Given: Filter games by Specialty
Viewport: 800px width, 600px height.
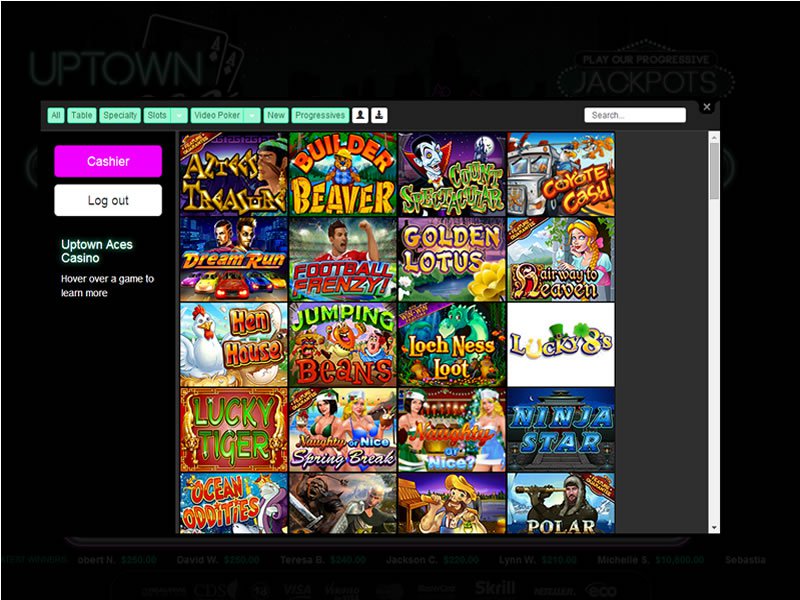Looking at the screenshot, I should click(x=120, y=115).
